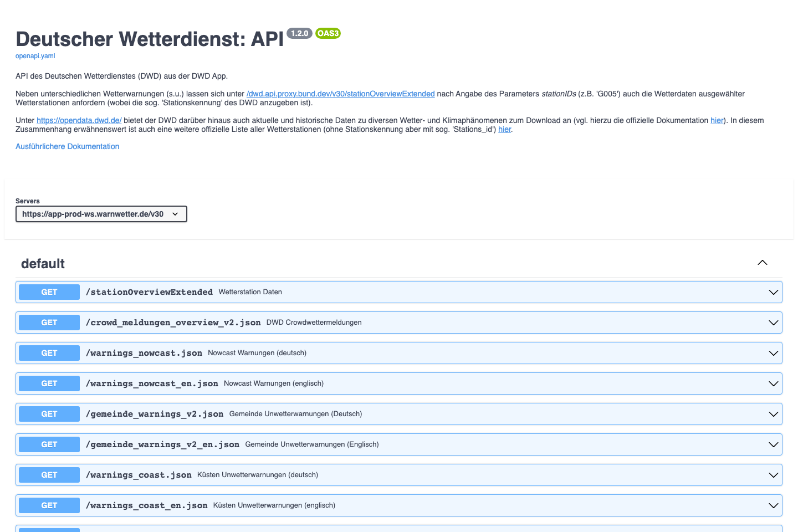Click the 1.2.0 version badge
The width and height of the screenshot is (798, 532).
point(299,33)
